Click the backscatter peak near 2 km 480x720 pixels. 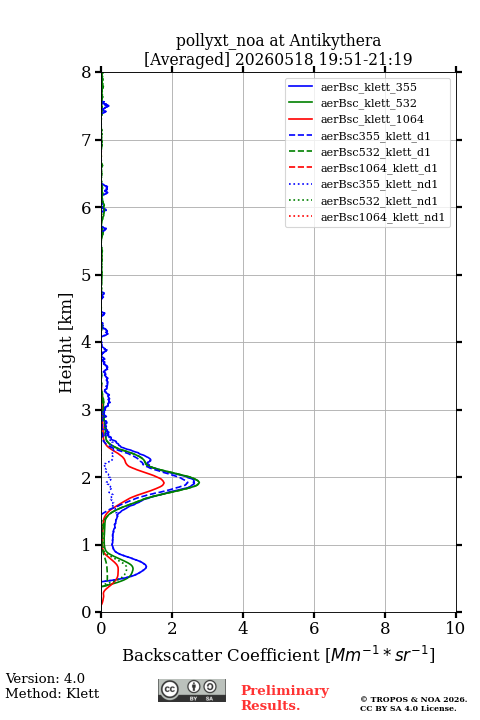click(198, 482)
